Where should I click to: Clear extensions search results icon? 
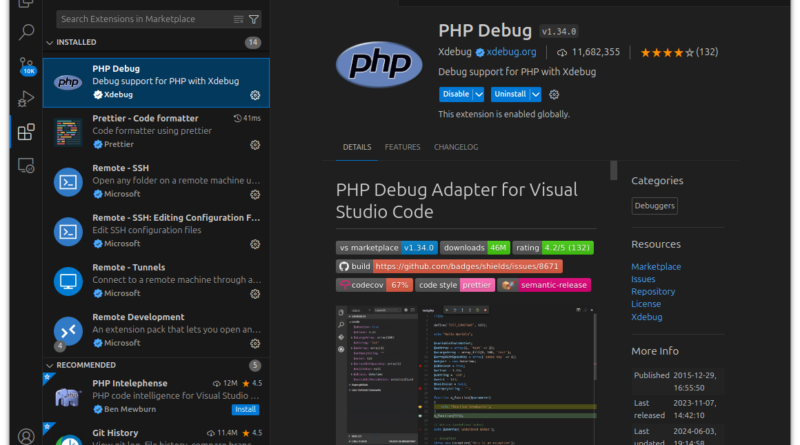pos(238,19)
